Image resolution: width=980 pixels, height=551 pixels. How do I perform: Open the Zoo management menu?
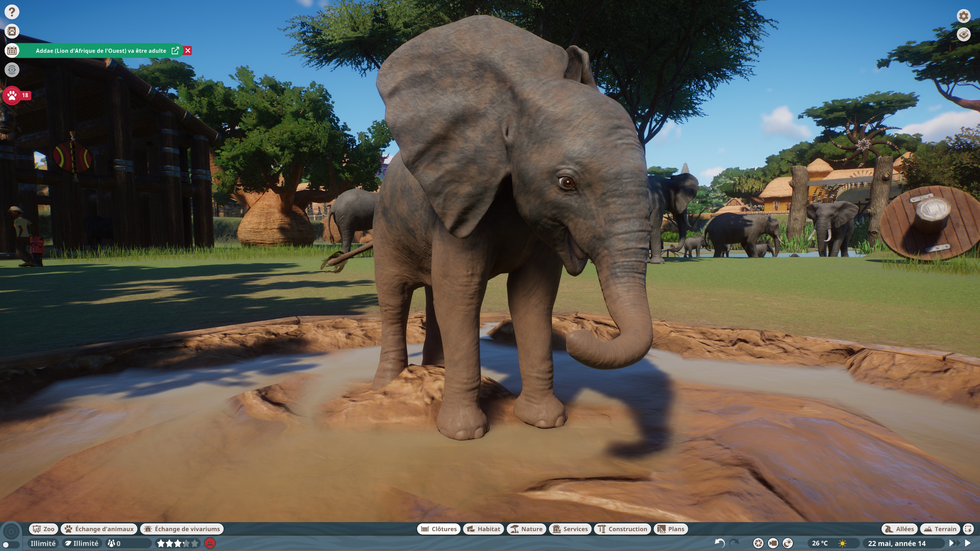(x=44, y=529)
